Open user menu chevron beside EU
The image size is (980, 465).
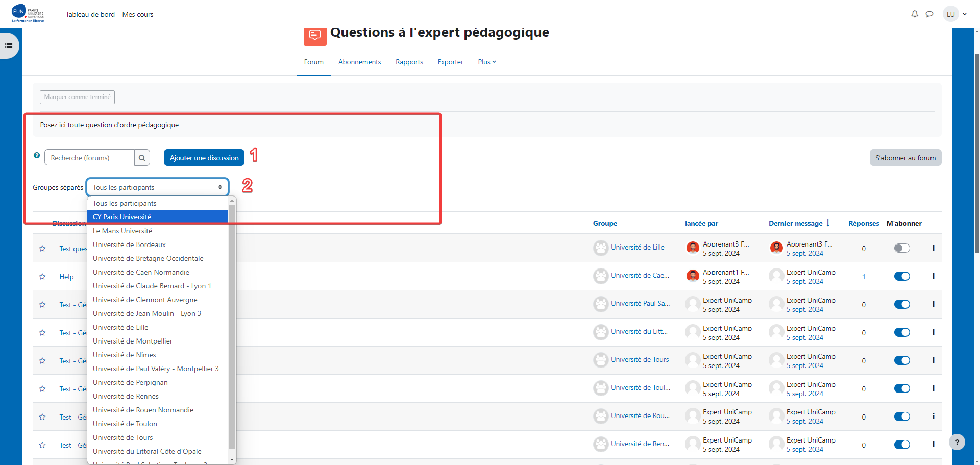[x=965, y=14]
